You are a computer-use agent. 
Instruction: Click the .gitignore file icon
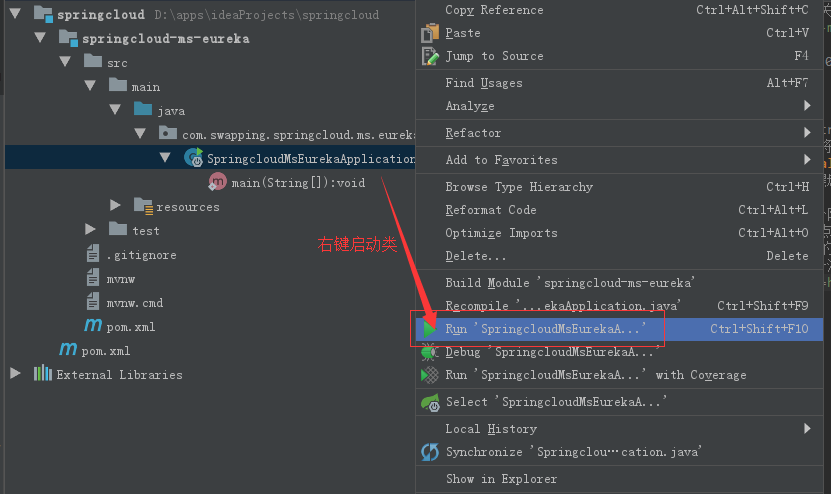point(93,254)
